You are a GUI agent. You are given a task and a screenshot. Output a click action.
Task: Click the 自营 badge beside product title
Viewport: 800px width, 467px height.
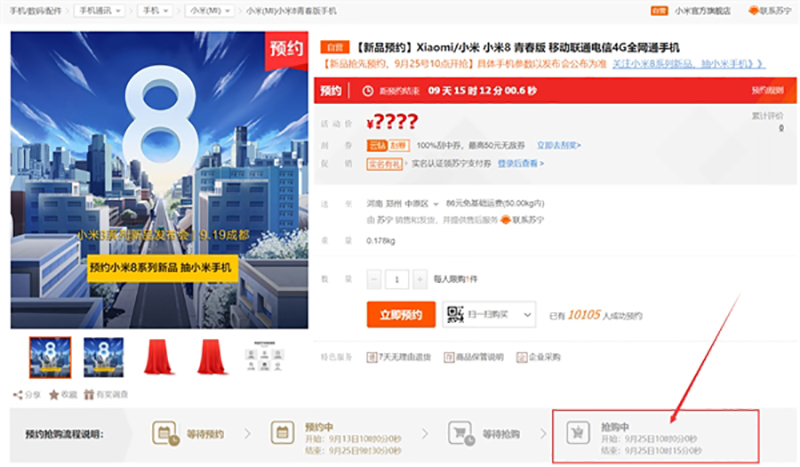pyautogui.click(x=335, y=47)
